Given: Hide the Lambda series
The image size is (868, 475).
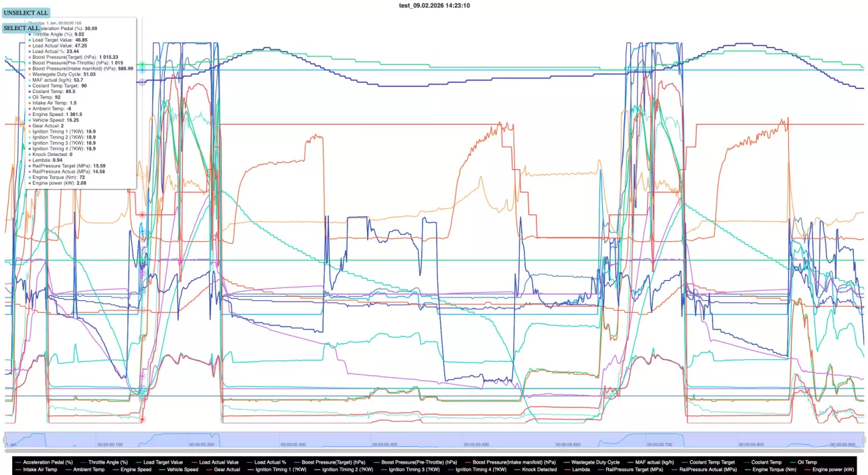Looking at the screenshot, I should coord(581,470).
